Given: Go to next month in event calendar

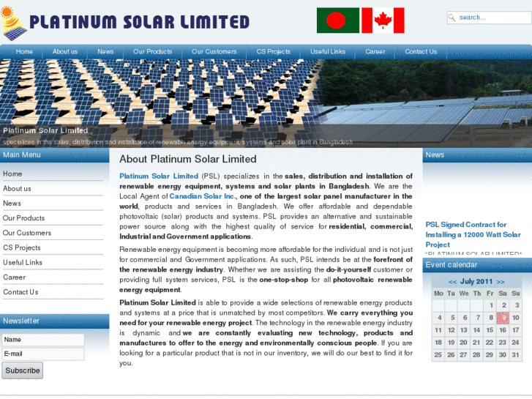Looking at the screenshot, I should click(501, 282).
